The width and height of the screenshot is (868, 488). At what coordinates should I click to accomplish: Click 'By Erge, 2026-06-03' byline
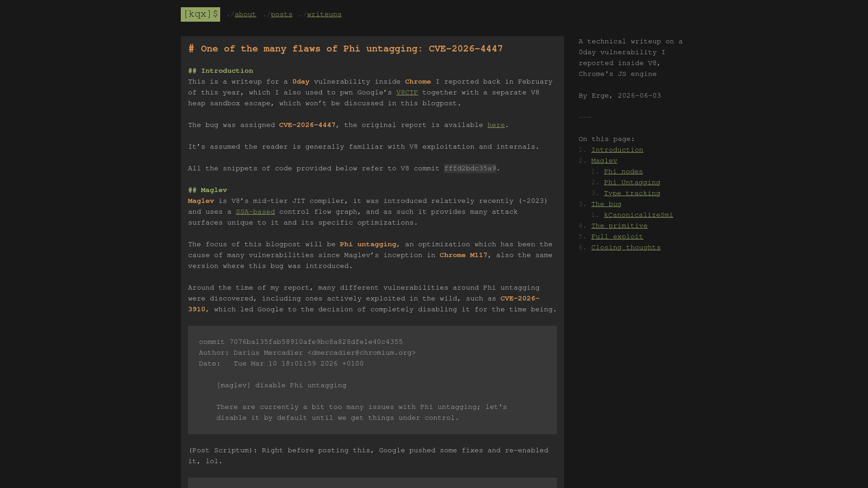click(620, 96)
